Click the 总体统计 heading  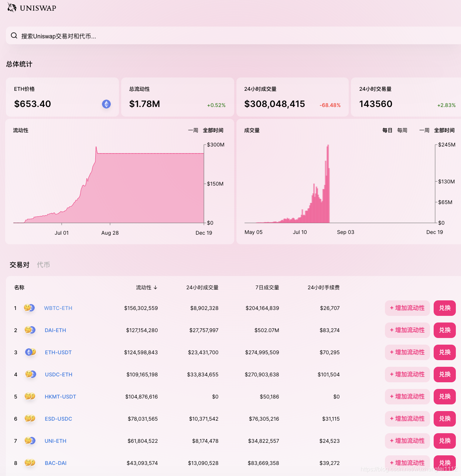pyautogui.click(x=19, y=64)
